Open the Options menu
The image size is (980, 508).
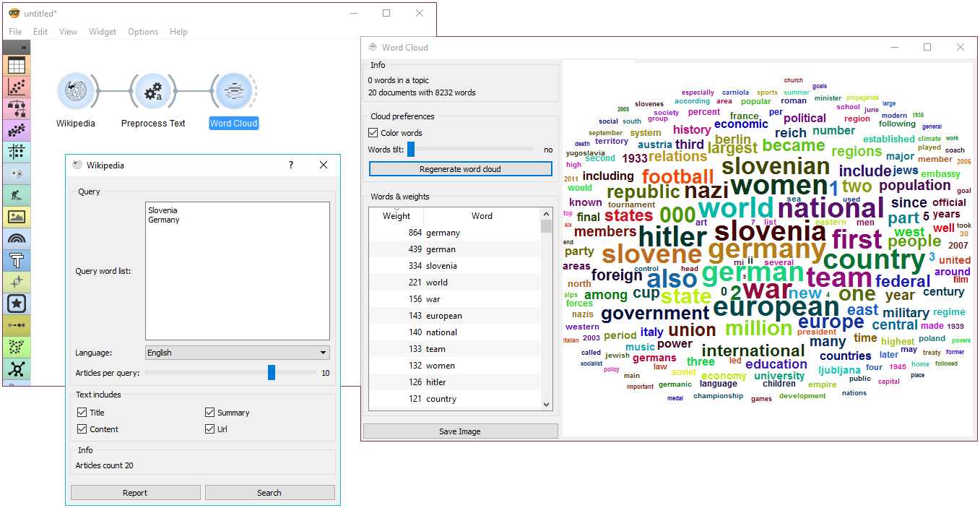143,32
